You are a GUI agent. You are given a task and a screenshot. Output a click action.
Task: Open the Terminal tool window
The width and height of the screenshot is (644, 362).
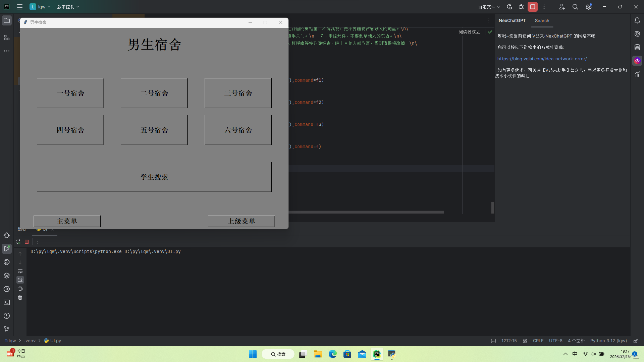tap(7, 302)
